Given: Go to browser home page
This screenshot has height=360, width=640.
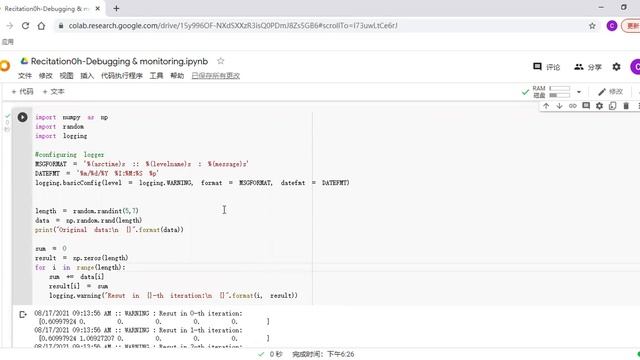Looking at the screenshot, I should (41, 26).
